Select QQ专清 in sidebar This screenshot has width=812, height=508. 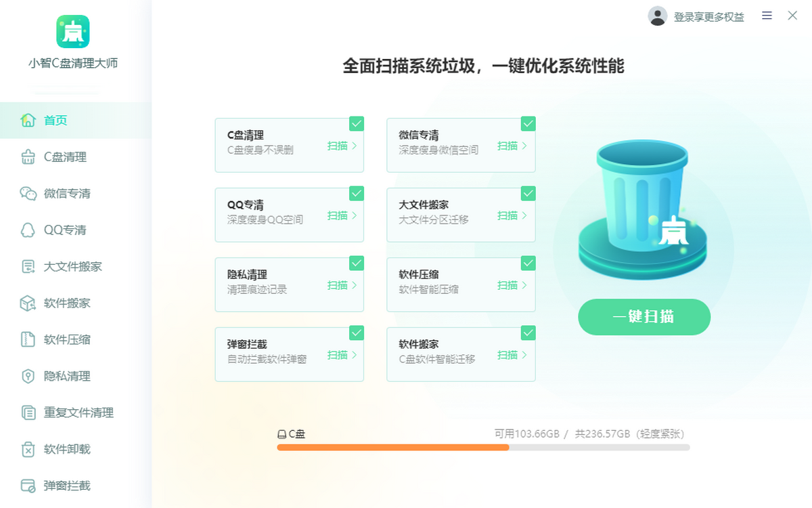tap(76, 230)
